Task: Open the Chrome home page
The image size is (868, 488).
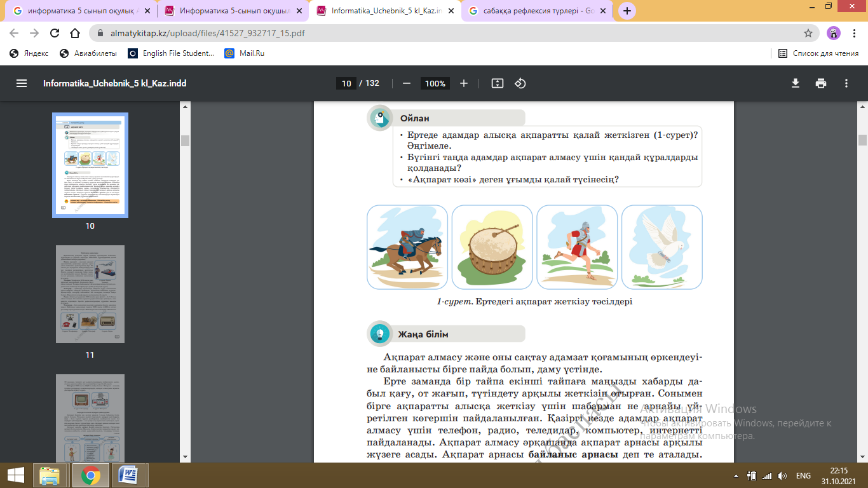Action: [x=75, y=33]
